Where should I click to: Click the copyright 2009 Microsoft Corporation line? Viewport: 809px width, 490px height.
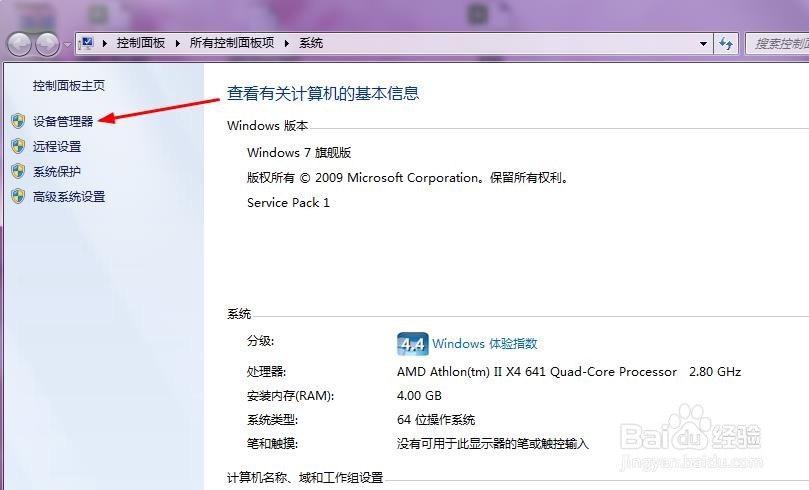(408, 178)
